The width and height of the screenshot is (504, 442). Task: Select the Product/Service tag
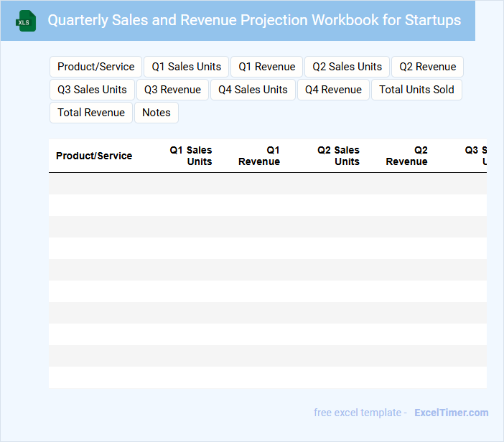[x=96, y=67]
